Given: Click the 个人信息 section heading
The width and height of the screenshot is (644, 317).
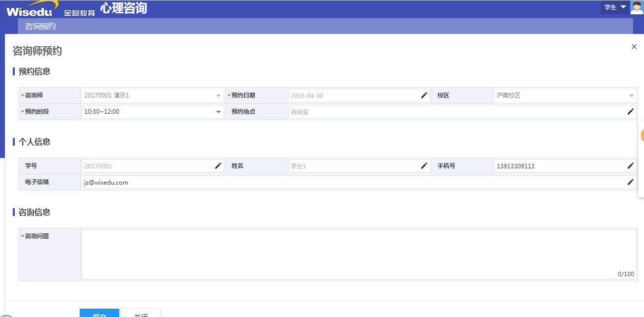Looking at the screenshot, I should [x=34, y=142].
